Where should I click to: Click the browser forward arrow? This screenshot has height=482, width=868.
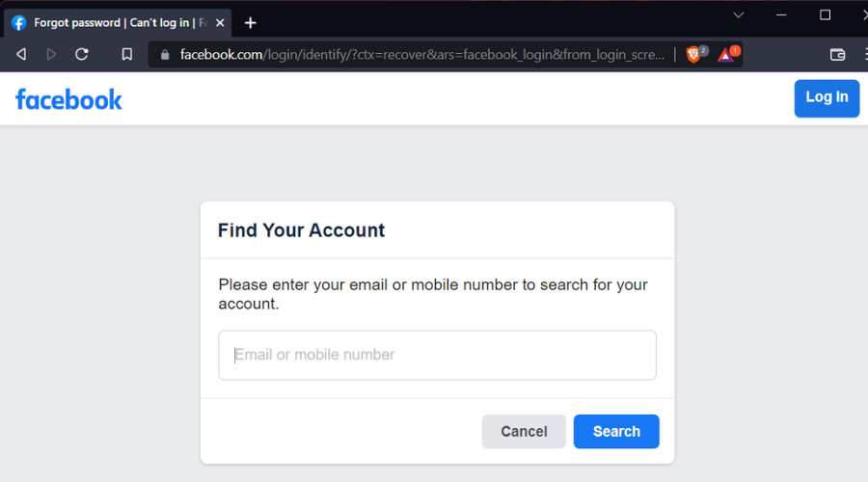[x=51, y=54]
